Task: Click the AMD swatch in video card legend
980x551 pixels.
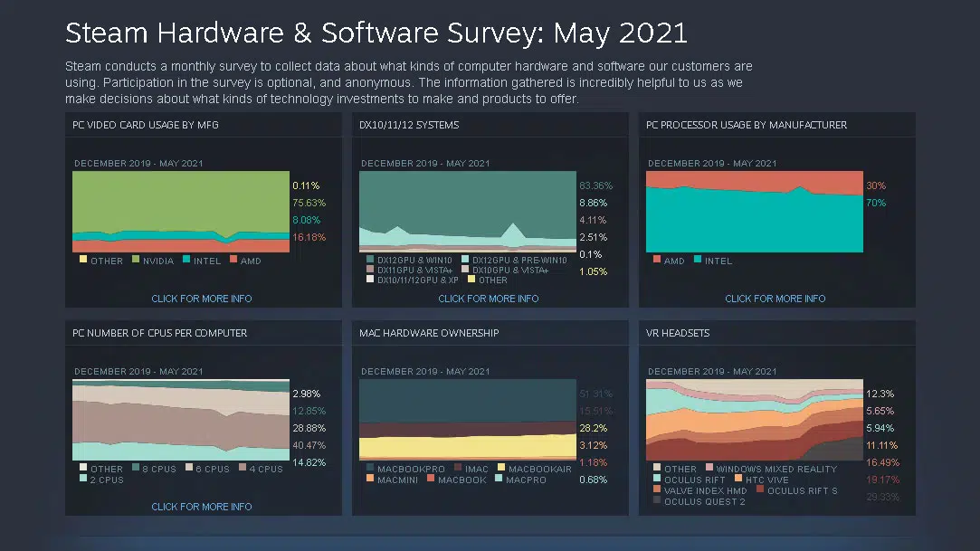Action: tap(233, 260)
